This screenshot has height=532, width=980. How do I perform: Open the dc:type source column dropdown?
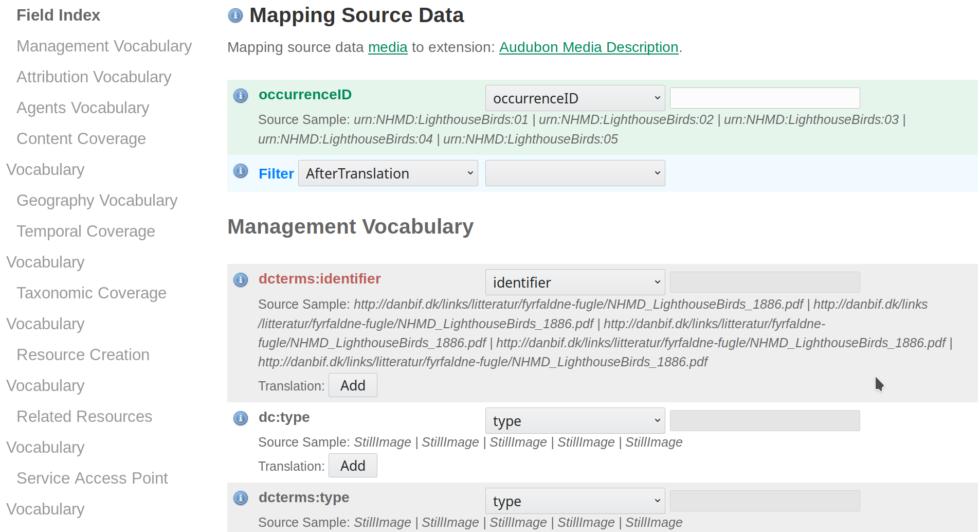(575, 421)
